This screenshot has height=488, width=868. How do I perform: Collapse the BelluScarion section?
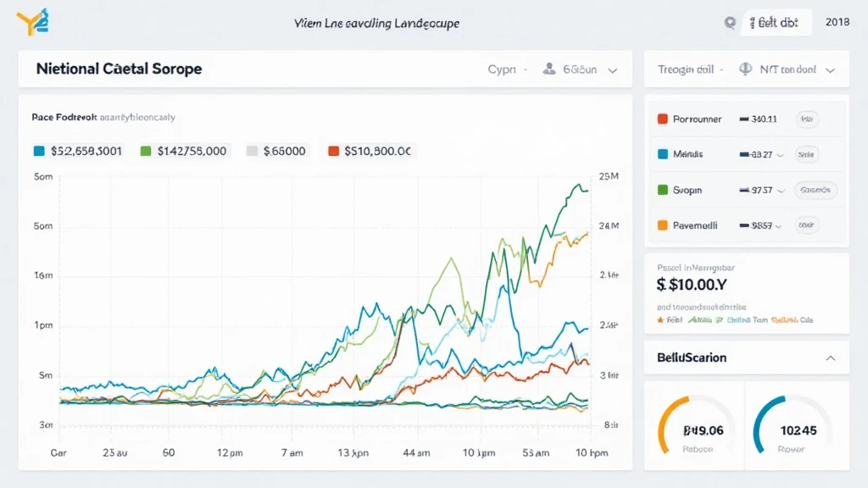tap(830, 358)
